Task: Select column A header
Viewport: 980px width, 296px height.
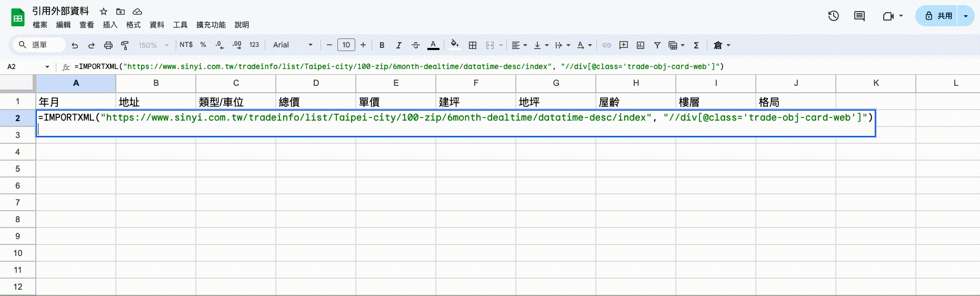Action: coord(76,83)
